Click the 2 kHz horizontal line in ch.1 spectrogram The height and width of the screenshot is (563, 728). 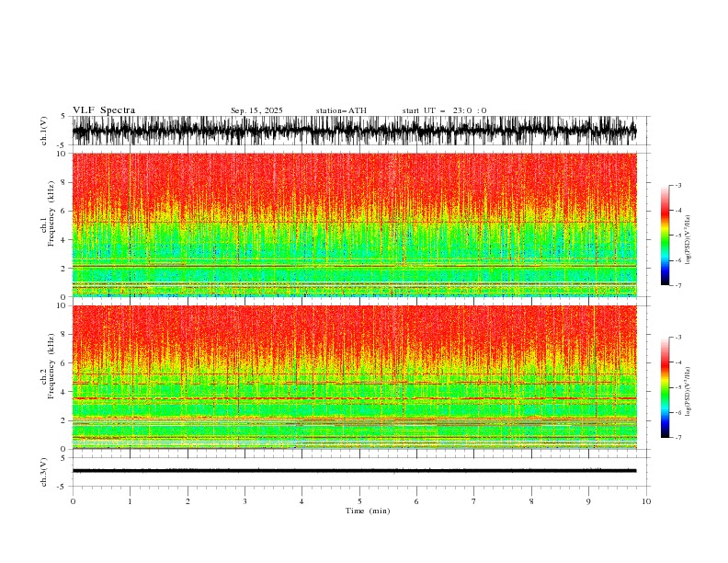[x=354, y=266]
